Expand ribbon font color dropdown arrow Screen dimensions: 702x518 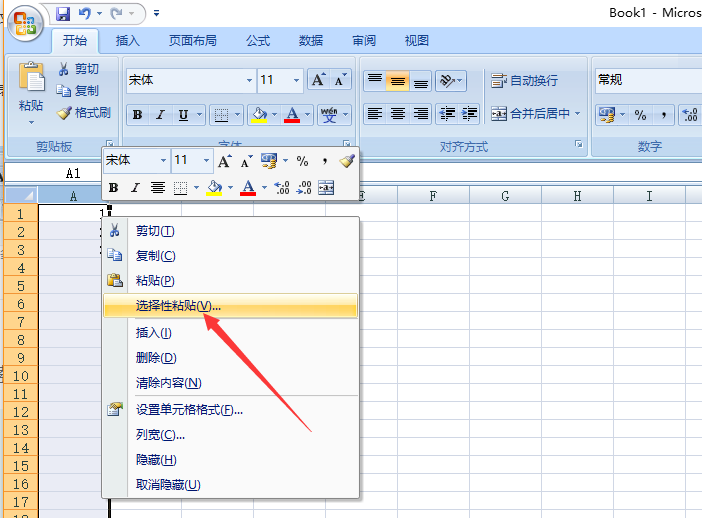[307, 115]
